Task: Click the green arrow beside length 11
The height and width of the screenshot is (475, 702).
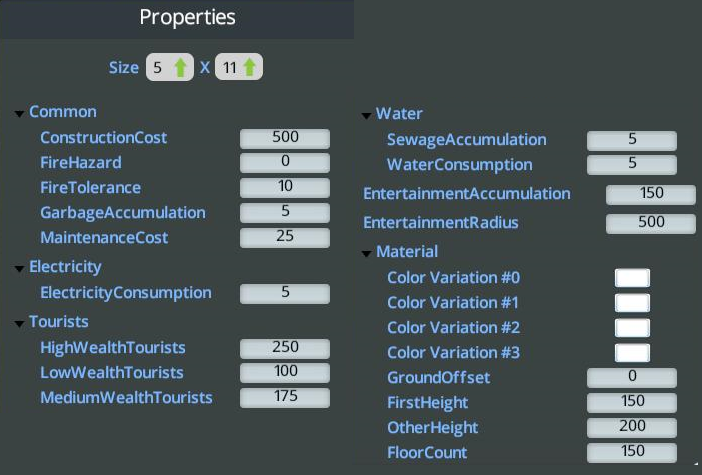Action: 250,68
